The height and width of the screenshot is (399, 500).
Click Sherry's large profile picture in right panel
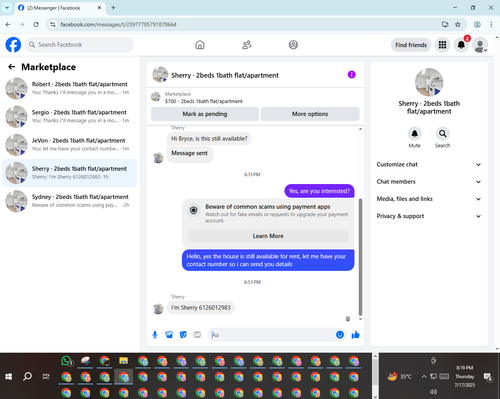point(429,82)
